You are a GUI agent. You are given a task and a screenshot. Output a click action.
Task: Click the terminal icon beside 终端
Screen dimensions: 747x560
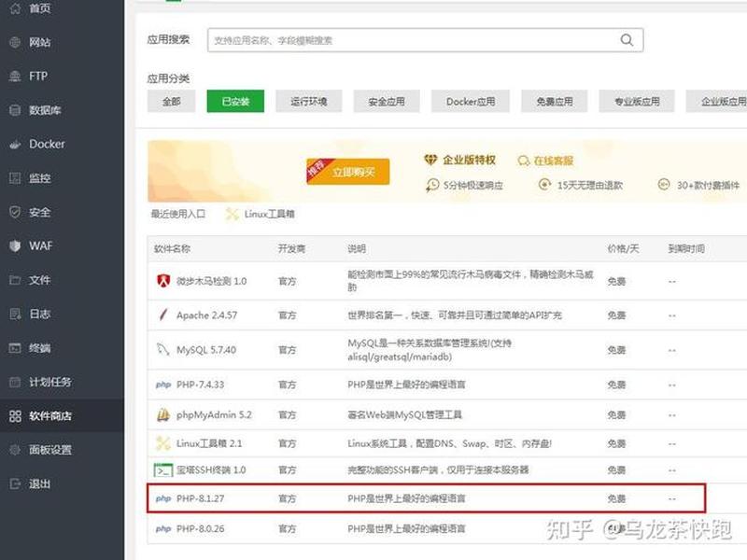tap(15, 348)
